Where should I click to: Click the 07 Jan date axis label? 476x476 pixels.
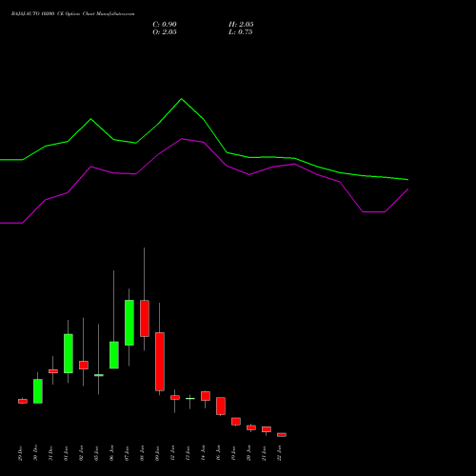coord(128,453)
